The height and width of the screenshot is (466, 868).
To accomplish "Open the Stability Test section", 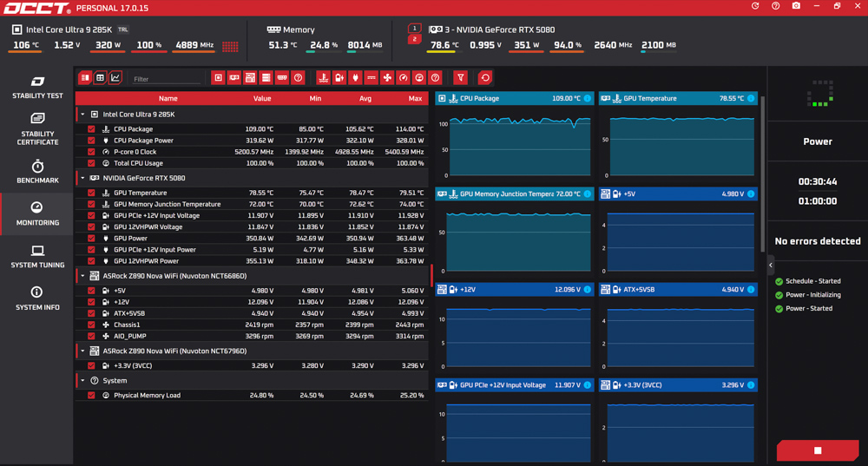I will tap(37, 88).
